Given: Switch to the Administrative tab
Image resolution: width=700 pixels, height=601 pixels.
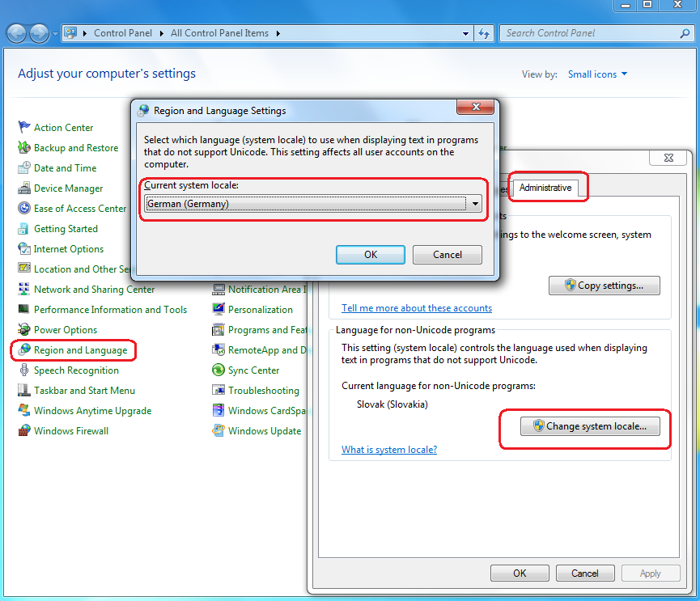Looking at the screenshot, I should point(545,188).
